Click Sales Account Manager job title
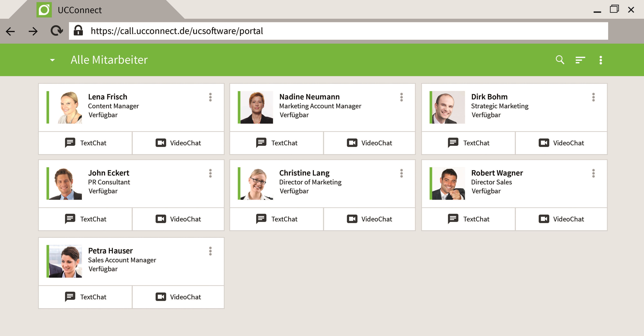Image resolution: width=644 pixels, height=336 pixels. (122, 260)
